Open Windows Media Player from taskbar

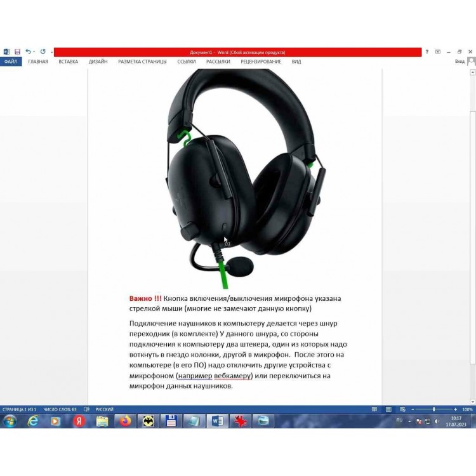(x=56, y=421)
